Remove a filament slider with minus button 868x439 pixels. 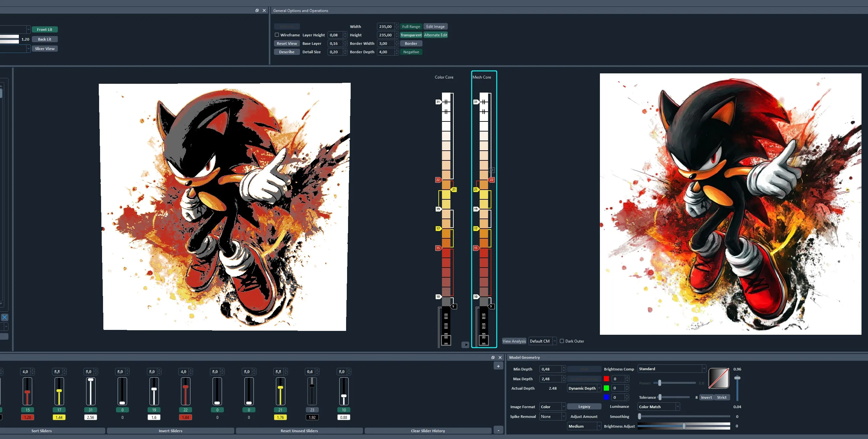point(498,430)
